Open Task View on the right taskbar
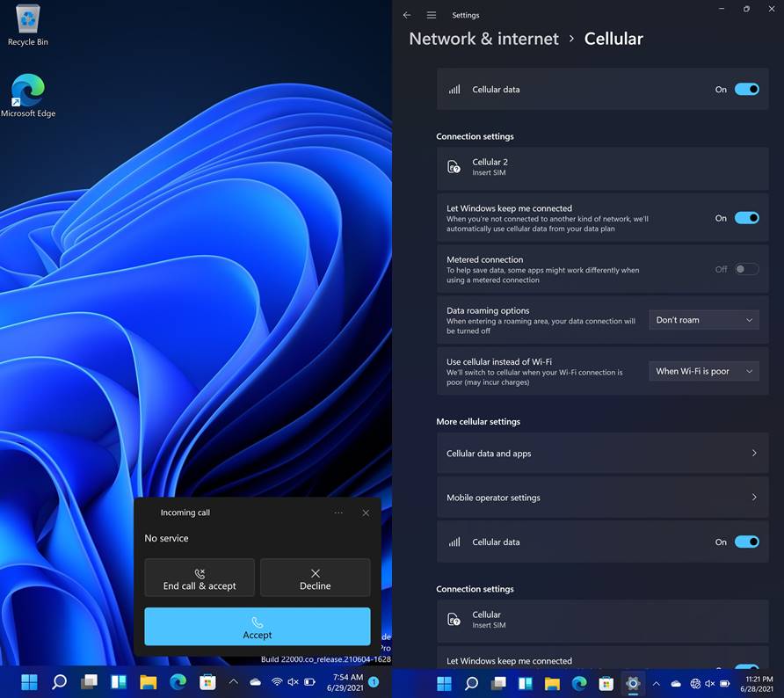 coord(498,683)
